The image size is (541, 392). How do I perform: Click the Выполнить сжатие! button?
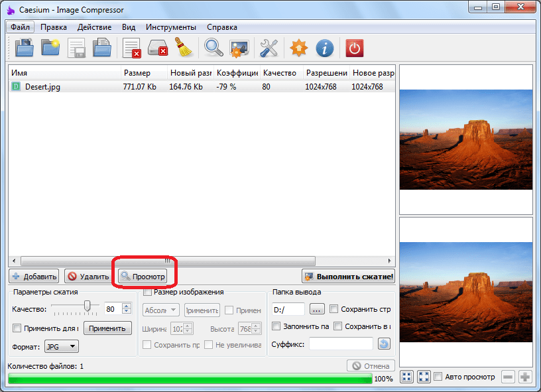349,276
